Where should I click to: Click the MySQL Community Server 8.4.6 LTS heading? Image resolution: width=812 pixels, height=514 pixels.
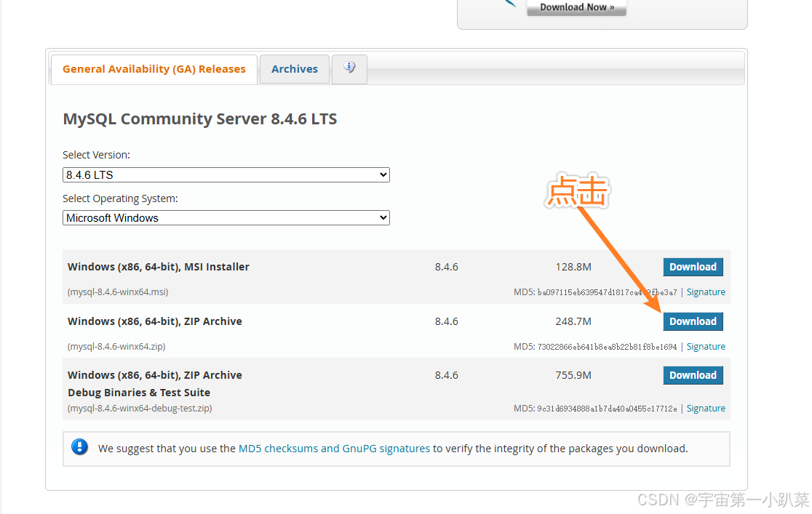tap(200, 119)
